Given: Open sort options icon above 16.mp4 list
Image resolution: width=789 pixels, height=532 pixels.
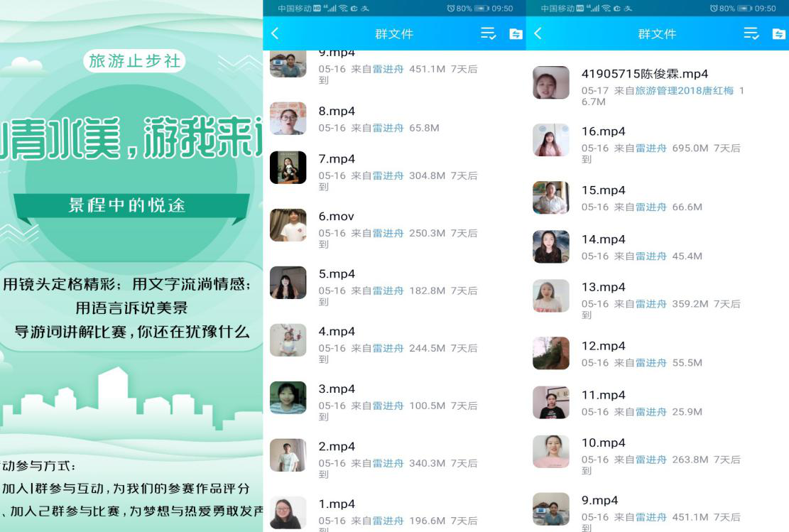Looking at the screenshot, I should 751,33.
